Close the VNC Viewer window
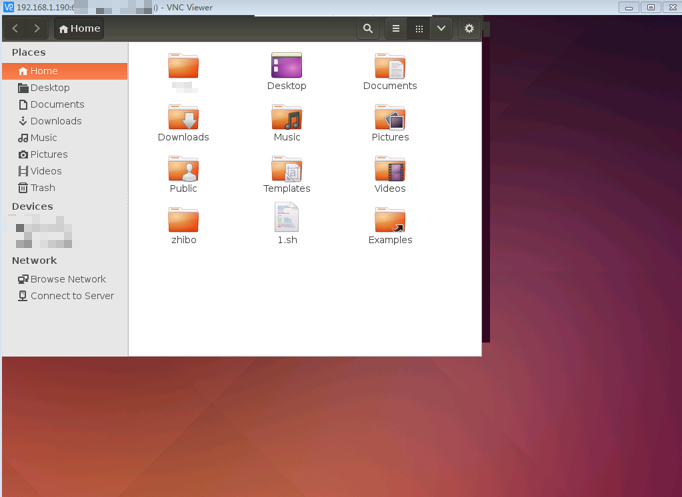Image resolution: width=682 pixels, height=497 pixels. pyautogui.click(x=672, y=7)
